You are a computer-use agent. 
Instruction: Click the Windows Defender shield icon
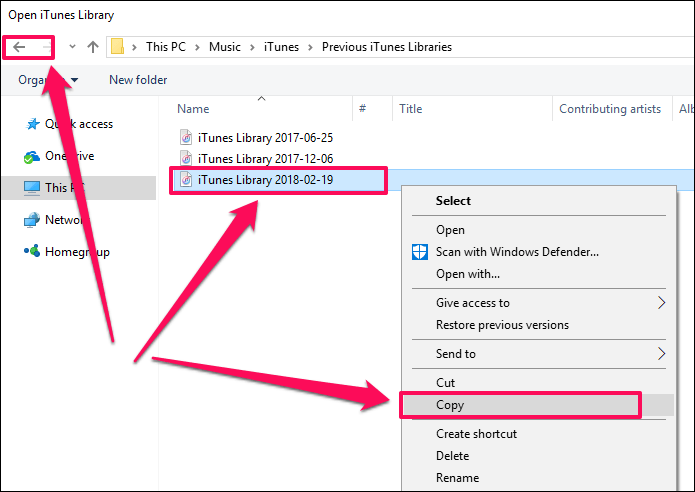(420, 252)
